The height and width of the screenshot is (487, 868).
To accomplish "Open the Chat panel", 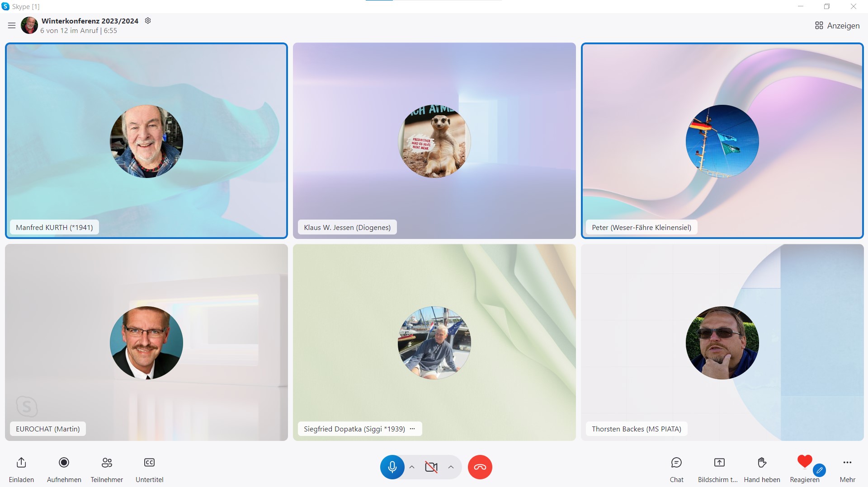I will point(676,463).
